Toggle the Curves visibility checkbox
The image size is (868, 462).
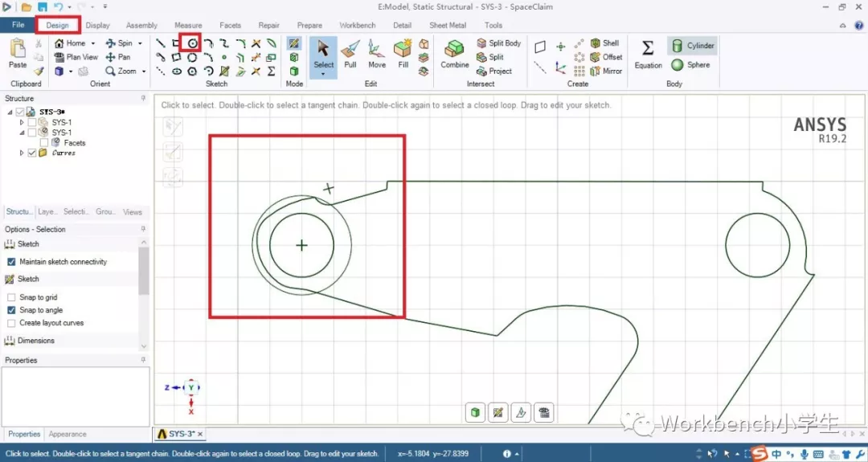click(32, 153)
